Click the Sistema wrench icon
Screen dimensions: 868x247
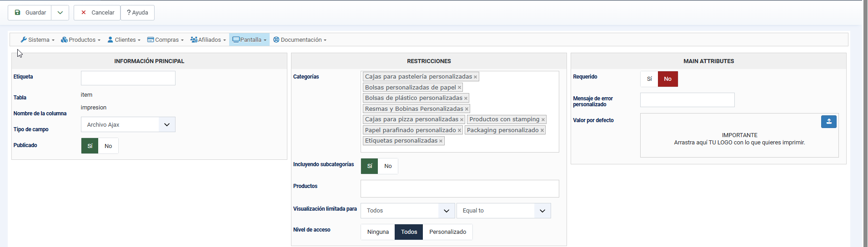pos(24,40)
